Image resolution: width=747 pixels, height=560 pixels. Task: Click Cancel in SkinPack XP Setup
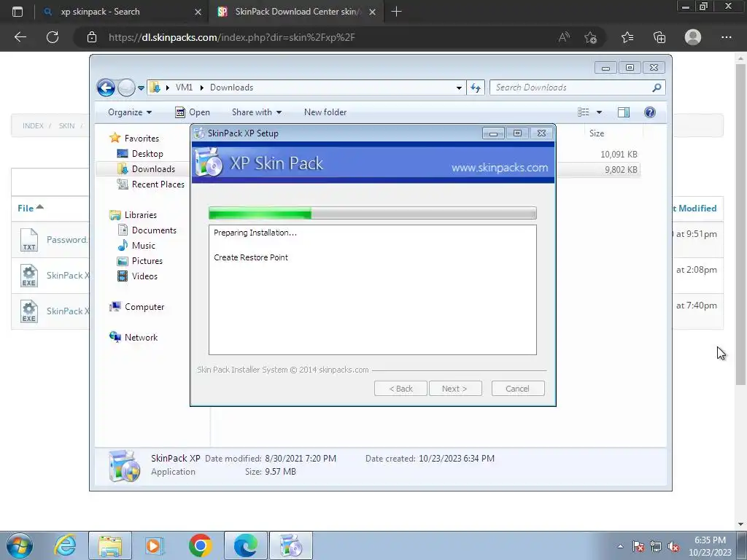(518, 389)
